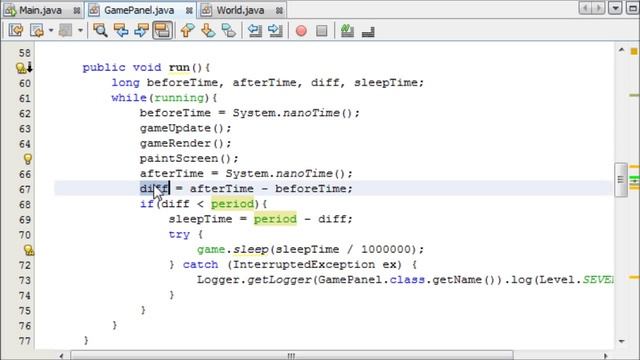
Task: Click the warning lightbulb beside game.sleep line
Action: [28, 250]
